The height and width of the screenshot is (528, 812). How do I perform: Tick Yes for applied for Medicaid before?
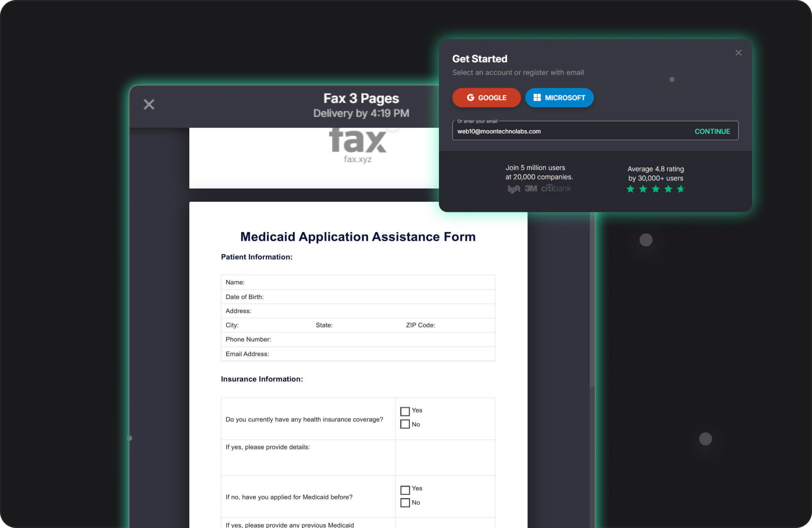tap(405, 490)
